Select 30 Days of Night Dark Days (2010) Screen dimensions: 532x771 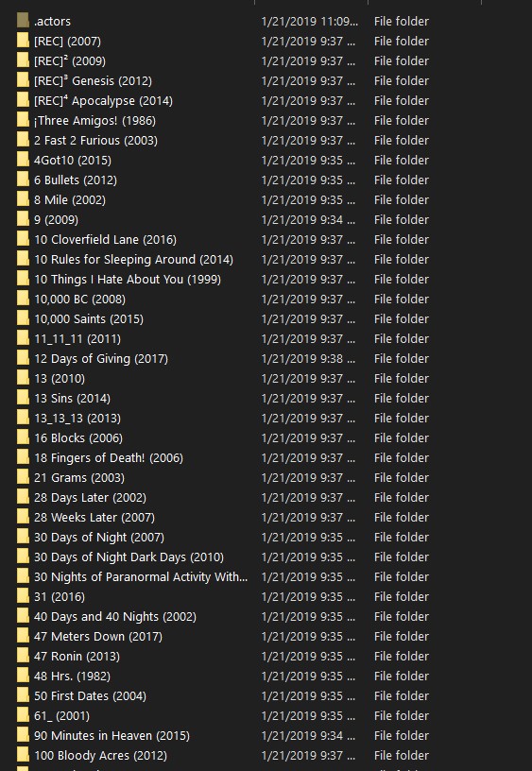(129, 557)
